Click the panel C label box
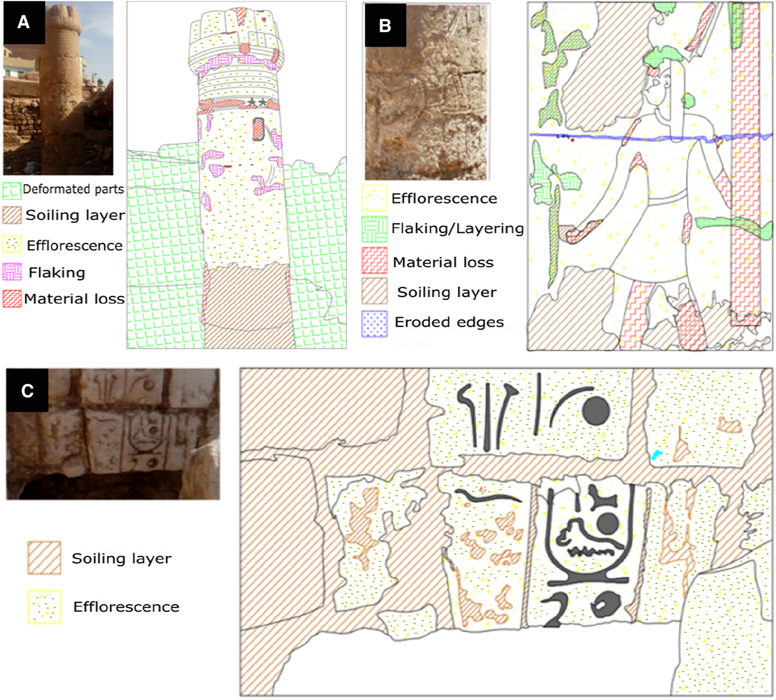The width and height of the screenshot is (776, 700). coord(27,390)
